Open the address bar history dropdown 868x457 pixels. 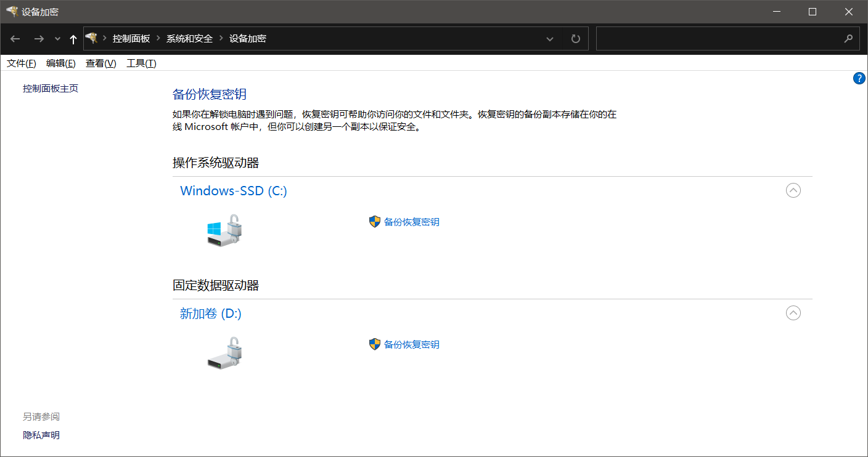[550, 39]
